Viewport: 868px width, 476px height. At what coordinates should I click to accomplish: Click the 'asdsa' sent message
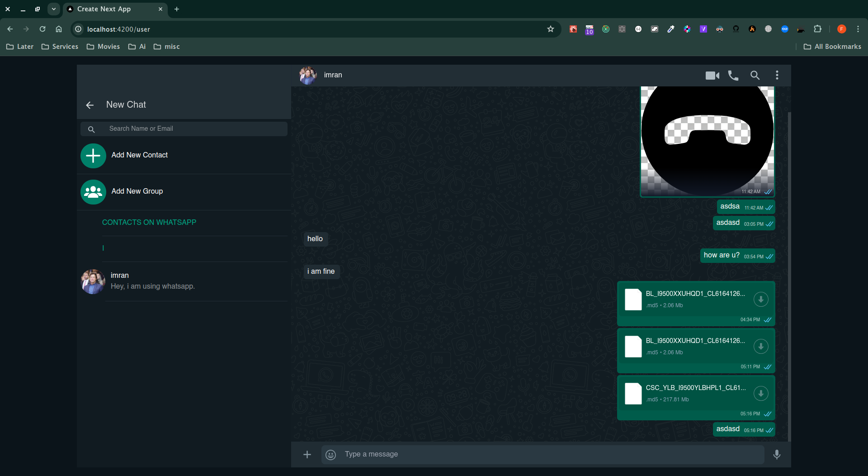click(x=746, y=206)
